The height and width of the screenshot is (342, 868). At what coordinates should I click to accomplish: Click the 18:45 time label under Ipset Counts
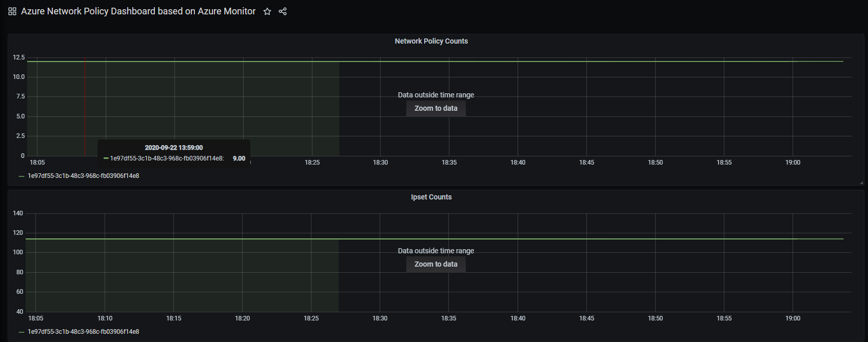pos(586,318)
